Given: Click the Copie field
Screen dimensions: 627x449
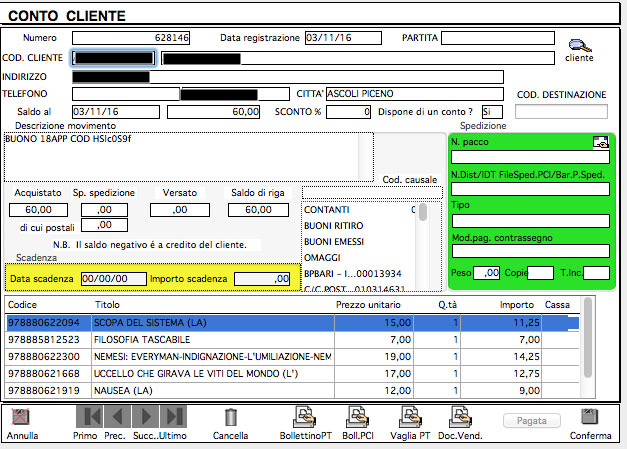Looking at the screenshot, I should point(541,273).
